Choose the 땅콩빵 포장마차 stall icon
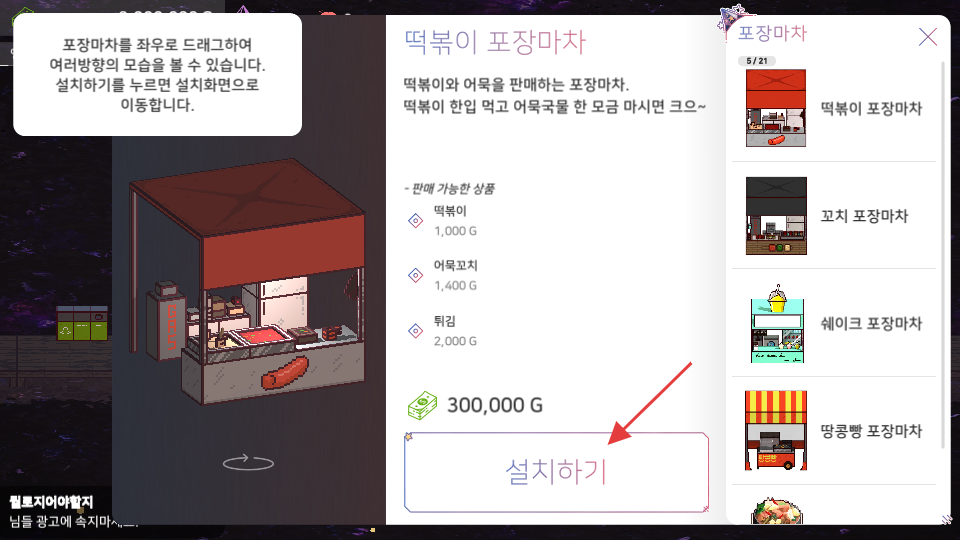 click(776, 430)
